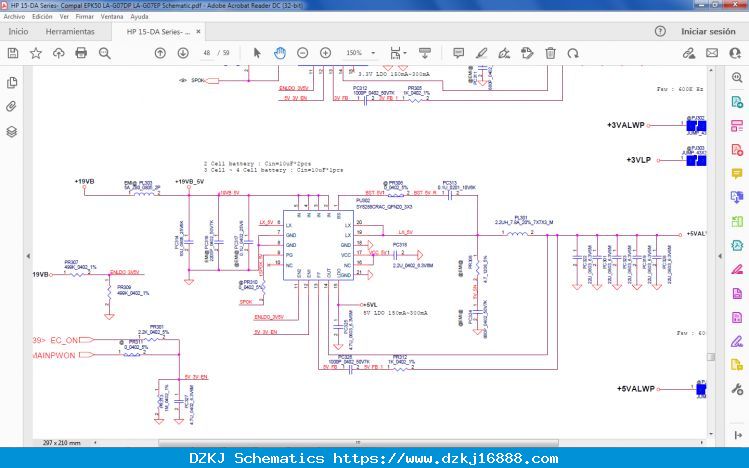Open the yellow Comment tool in right pane
This screenshot has height=468, width=749.
pos(737,173)
